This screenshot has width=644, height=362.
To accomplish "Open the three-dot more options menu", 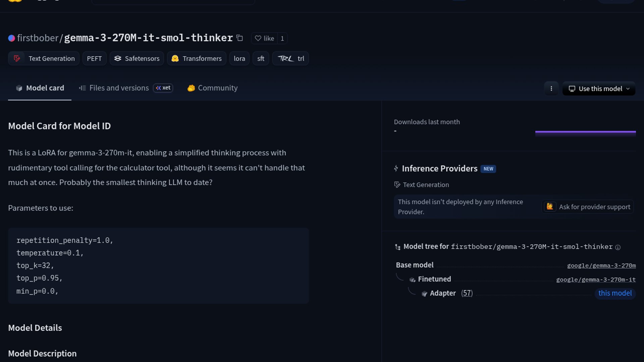I will click(551, 88).
